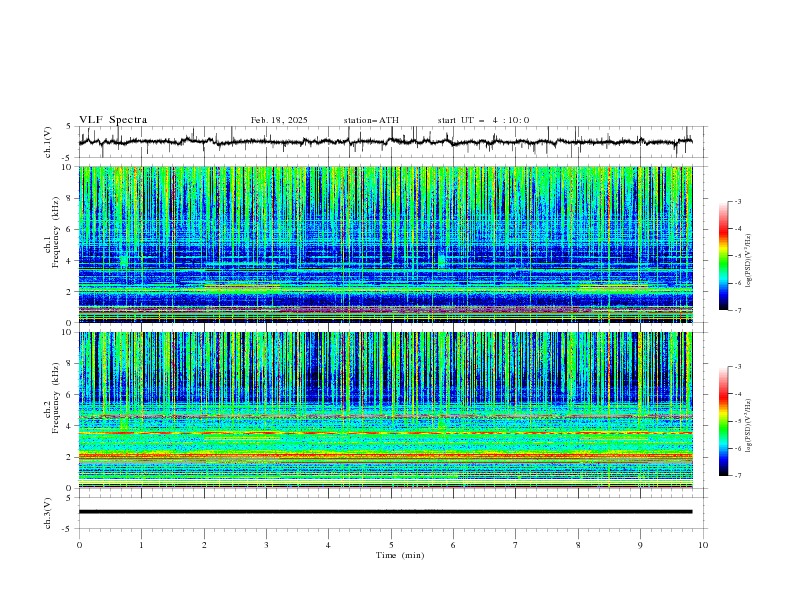Click the log(PSD) label beside ch.1 colorbar
This screenshot has width=792, height=612.
(x=748, y=261)
